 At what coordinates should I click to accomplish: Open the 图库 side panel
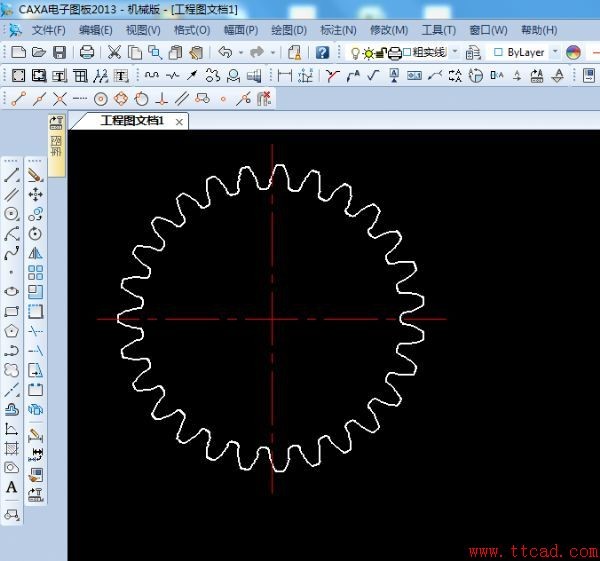[x=57, y=150]
